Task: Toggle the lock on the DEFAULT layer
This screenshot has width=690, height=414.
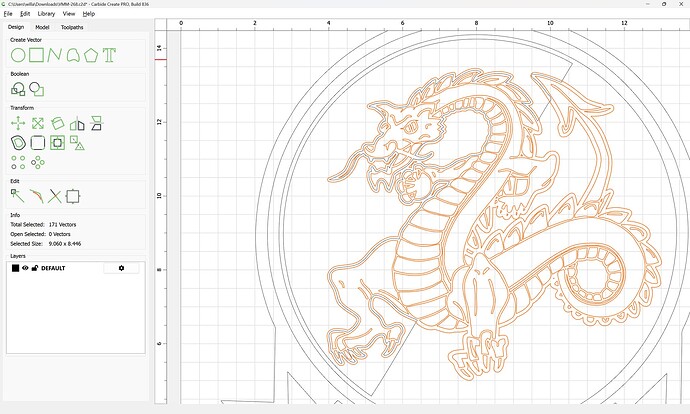Action: [x=35, y=268]
